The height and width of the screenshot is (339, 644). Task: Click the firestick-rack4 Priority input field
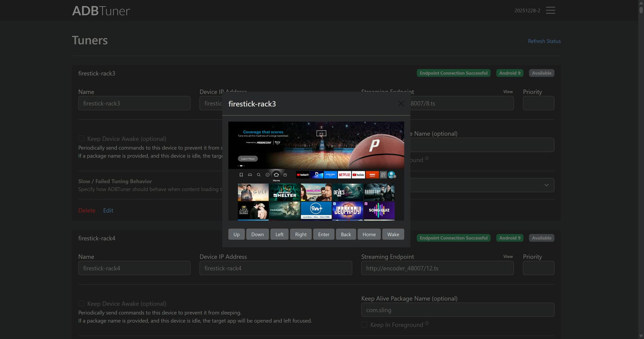coord(538,268)
